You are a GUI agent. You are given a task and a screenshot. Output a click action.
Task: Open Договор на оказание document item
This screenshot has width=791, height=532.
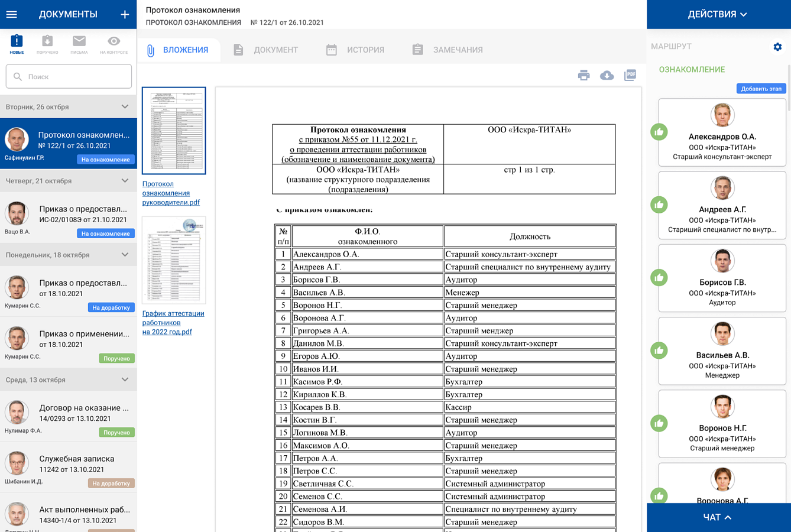(x=69, y=417)
